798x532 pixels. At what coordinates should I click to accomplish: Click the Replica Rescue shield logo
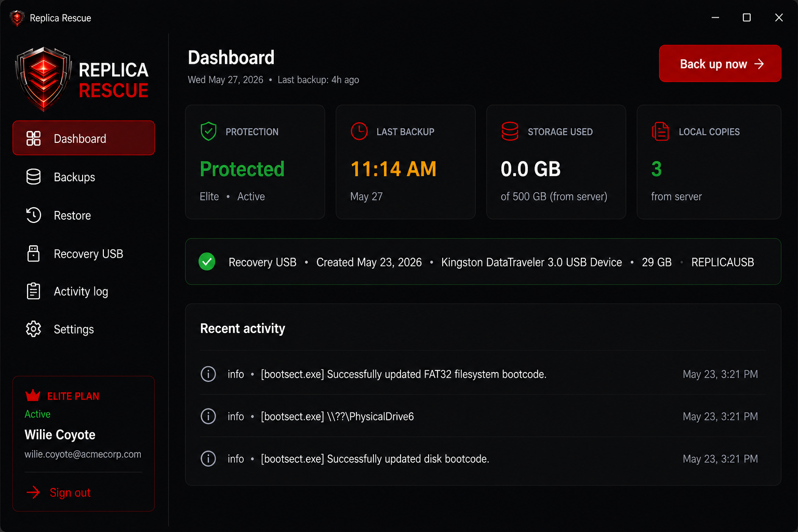tap(43, 79)
